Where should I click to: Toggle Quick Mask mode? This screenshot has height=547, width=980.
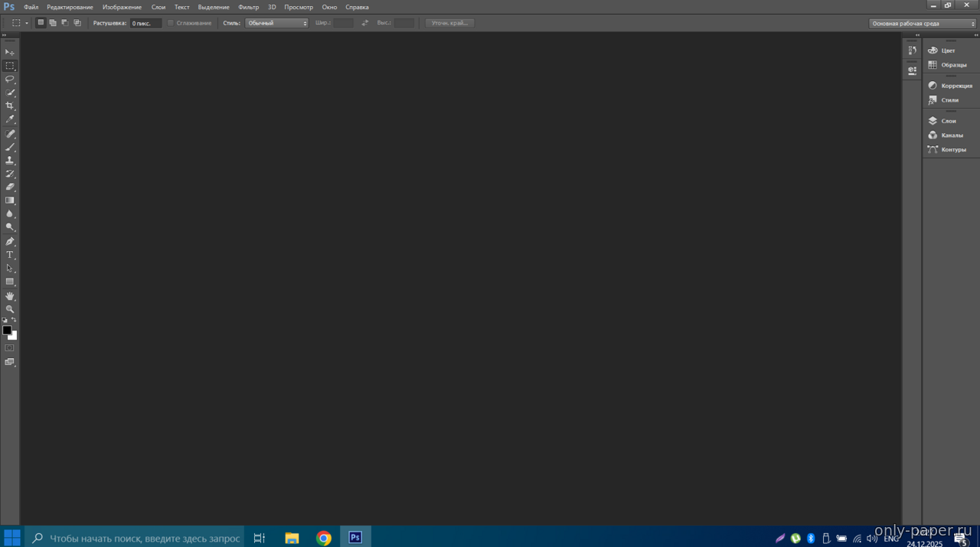(9, 348)
